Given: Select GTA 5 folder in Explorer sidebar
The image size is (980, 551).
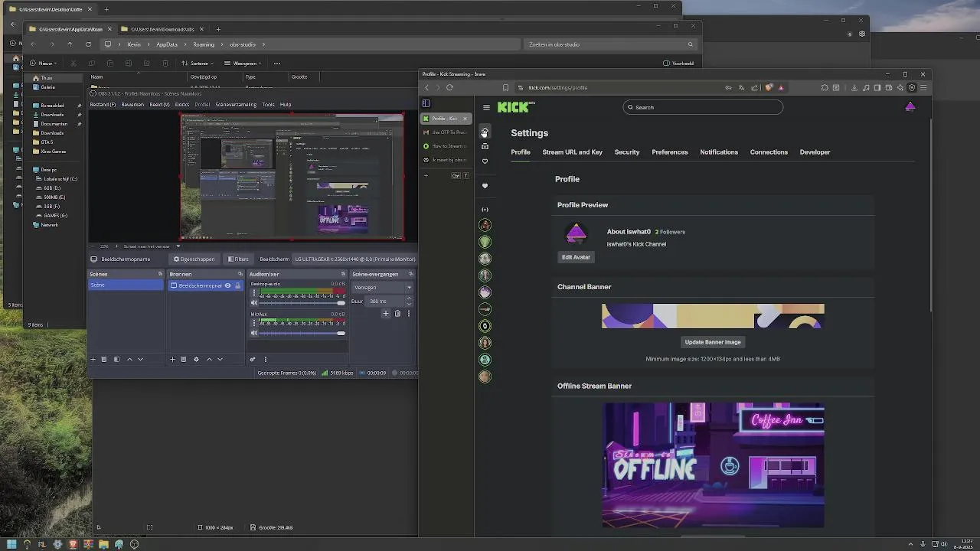Looking at the screenshot, I should pos(47,142).
